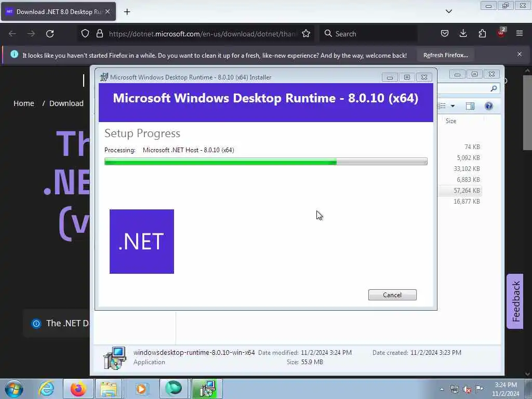Open the Windows Start menu orb
The width and height of the screenshot is (532, 399).
14,389
